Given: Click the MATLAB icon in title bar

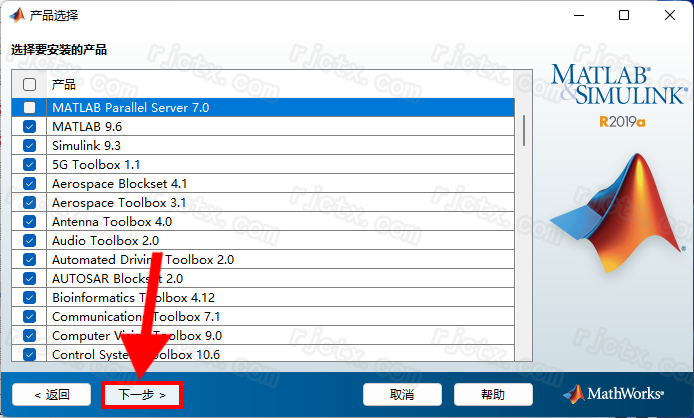Looking at the screenshot, I should [x=17, y=15].
